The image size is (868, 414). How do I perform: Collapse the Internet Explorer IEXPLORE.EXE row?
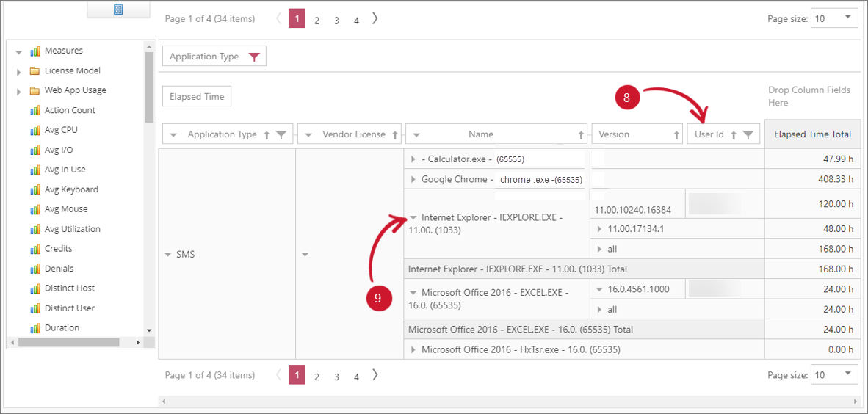[x=413, y=218]
